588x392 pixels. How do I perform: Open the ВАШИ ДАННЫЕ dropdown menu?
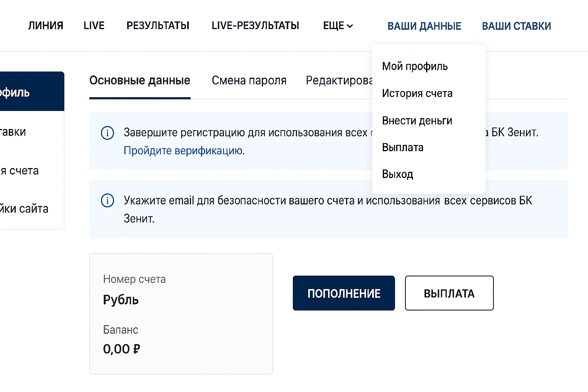pyautogui.click(x=424, y=25)
